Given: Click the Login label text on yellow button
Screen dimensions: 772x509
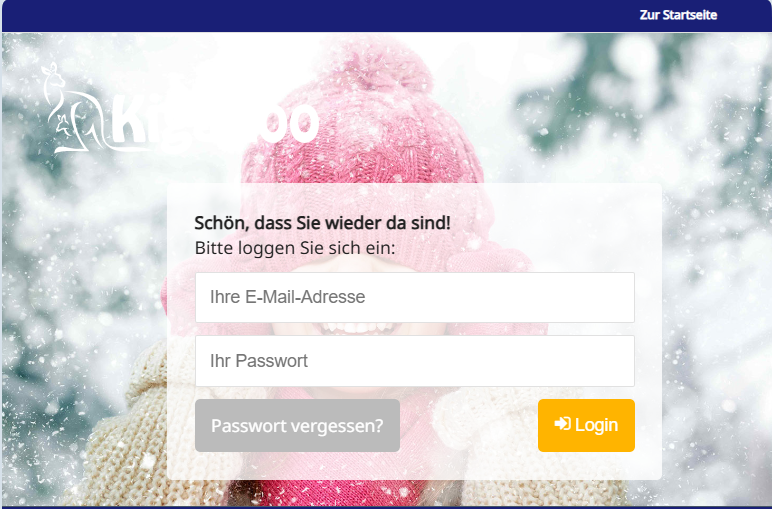Looking at the screenshot, I should pos(596,425).
